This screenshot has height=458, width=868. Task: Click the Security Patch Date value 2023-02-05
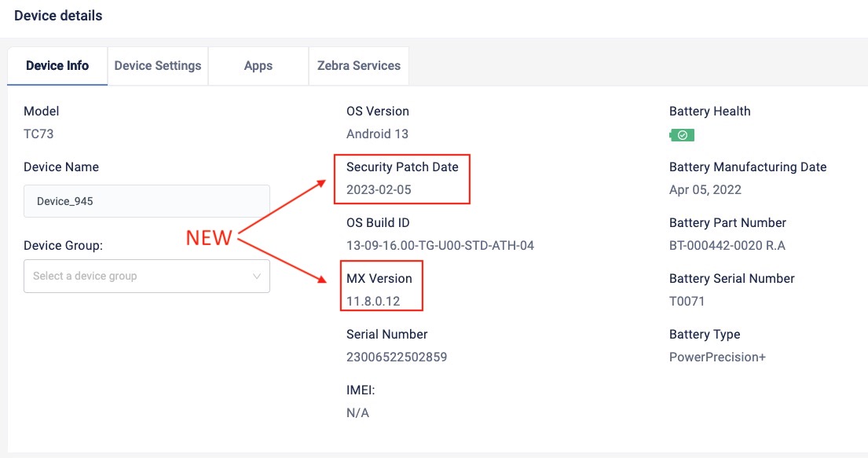(x=379, y=189)
